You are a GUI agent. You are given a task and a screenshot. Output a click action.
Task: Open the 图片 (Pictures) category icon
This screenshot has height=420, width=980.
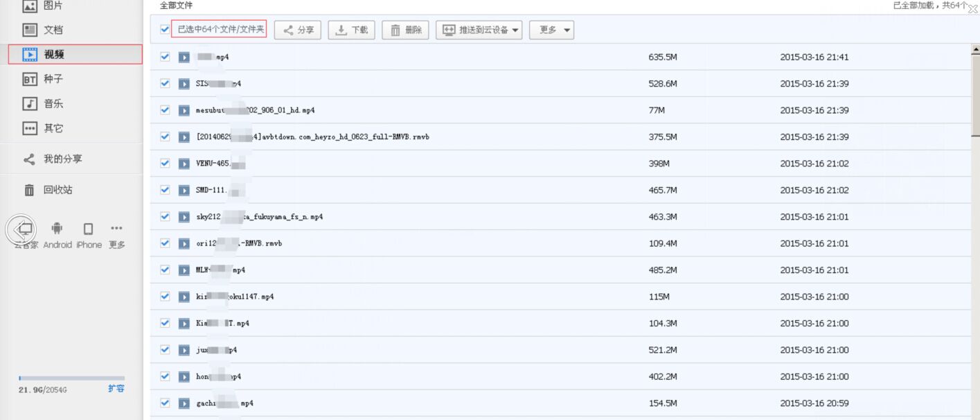pyautogui.click(x=30, y=6)
